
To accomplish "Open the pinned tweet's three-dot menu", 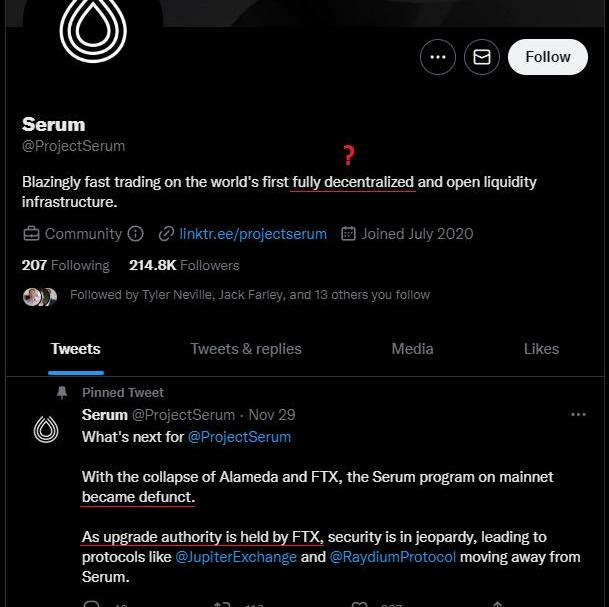I will 578,414.
